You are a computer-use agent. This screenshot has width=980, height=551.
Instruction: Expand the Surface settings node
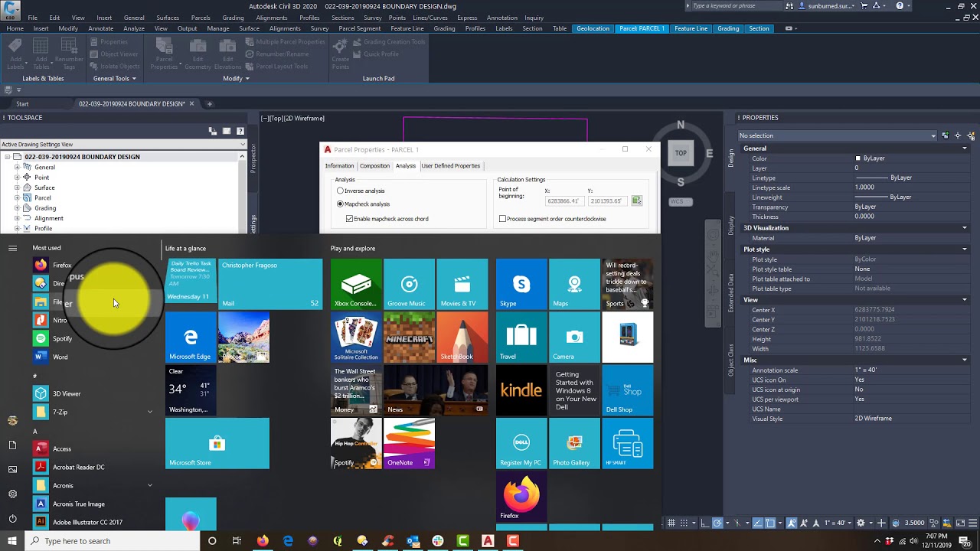pyautogui.click(x=17, y=187)
